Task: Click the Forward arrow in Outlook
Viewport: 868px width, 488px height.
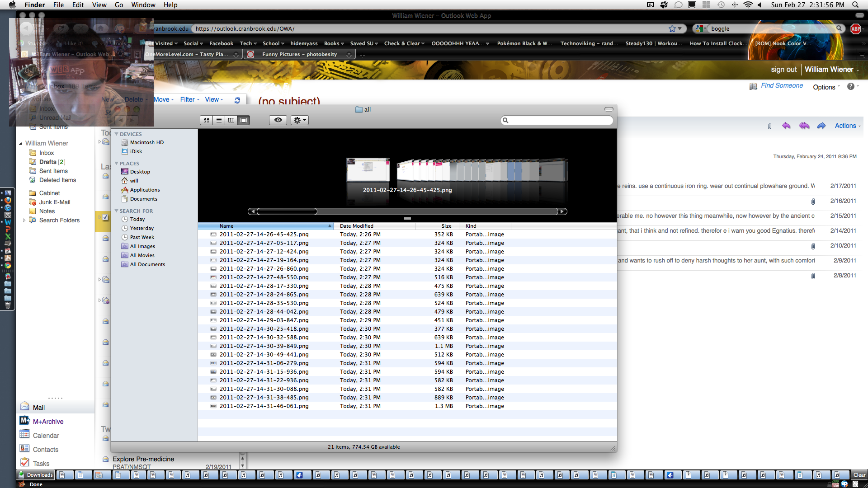Action: click(821, 126)
